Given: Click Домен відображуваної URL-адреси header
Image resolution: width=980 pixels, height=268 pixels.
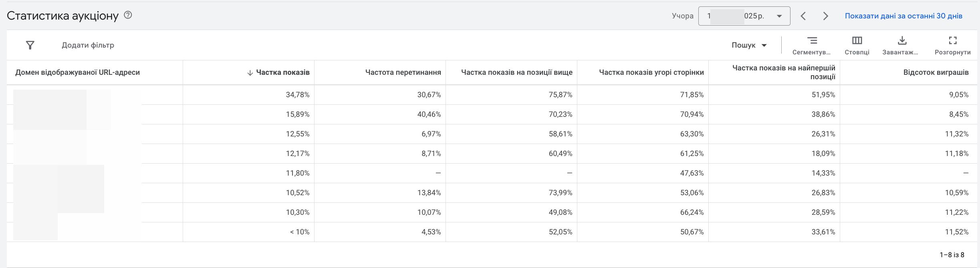Looking at the screenshot, I should 77,72.
